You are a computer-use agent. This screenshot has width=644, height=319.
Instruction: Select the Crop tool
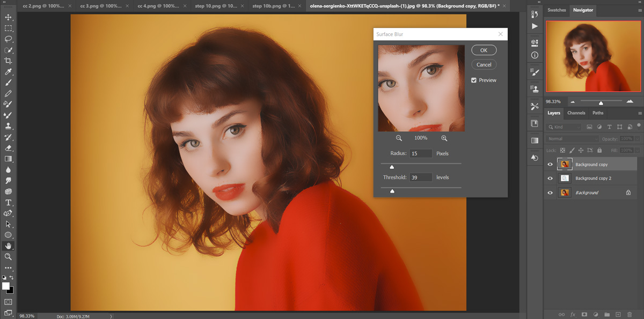[x=8, y=61]
